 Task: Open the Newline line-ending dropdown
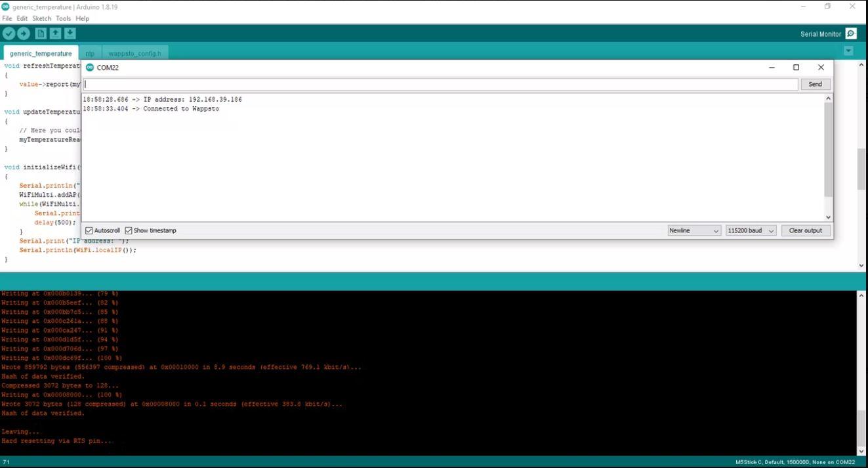pyautogui.click(x=694, y=230)
